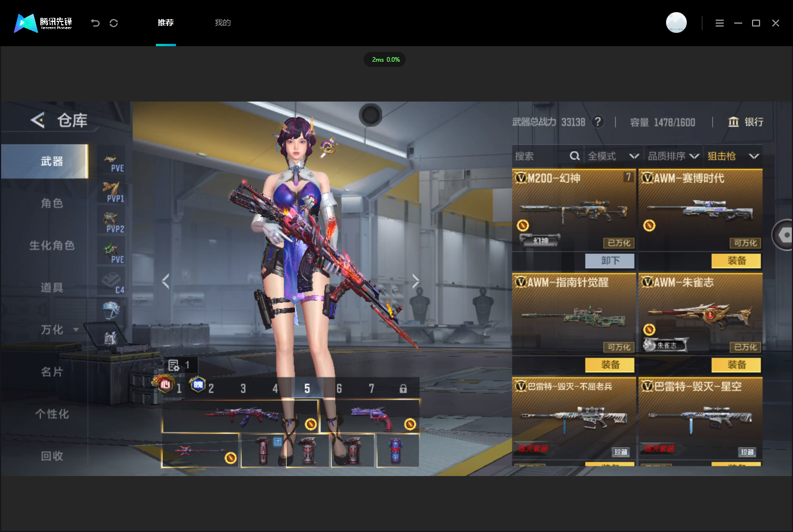The height and width of the screenshot is (532, 793).
Task: Click 装备 under AWM-赛博时代
Action: pos(736,261)
